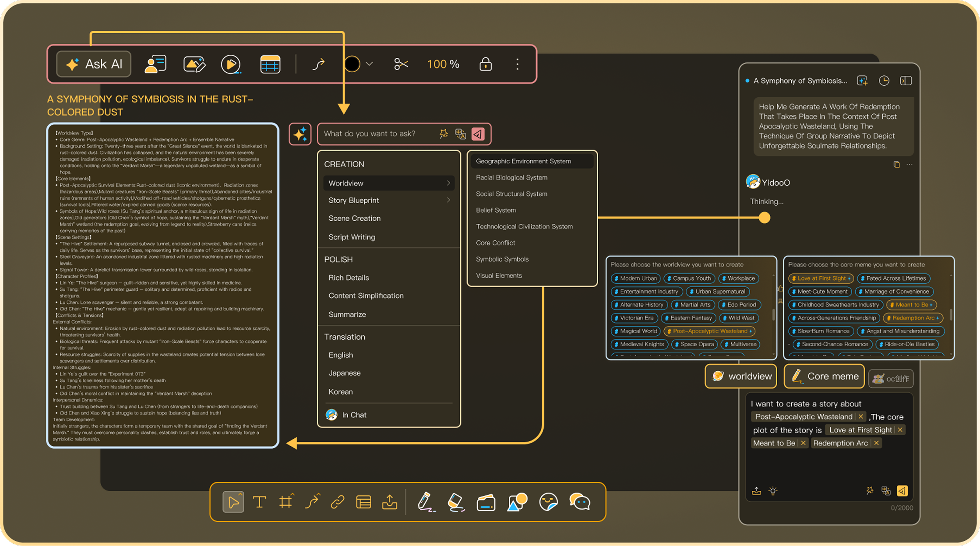Choose the pencil drawing tool
Image resolution: width=980 pixels, height=546 pixels.
[x=425, y=502]
